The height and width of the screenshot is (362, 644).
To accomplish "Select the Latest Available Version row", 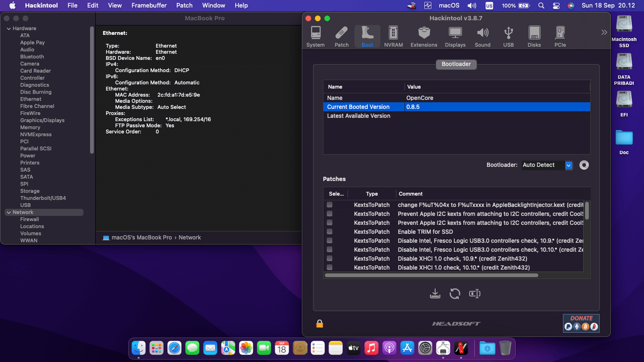I will point(456,116).
